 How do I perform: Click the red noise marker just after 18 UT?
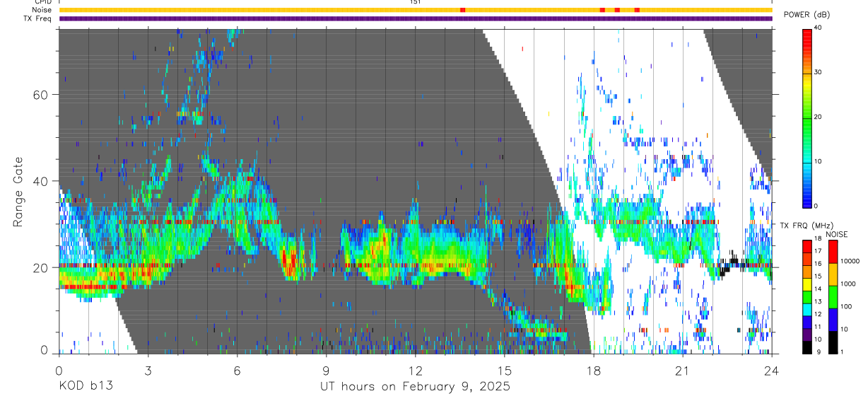pyautogui.click(x=602, y=10)
